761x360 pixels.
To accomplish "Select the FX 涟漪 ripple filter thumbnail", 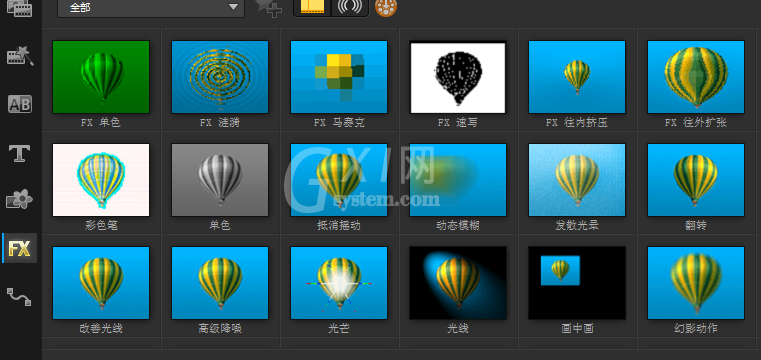I will pyautogui.click(x=220, y=77).
